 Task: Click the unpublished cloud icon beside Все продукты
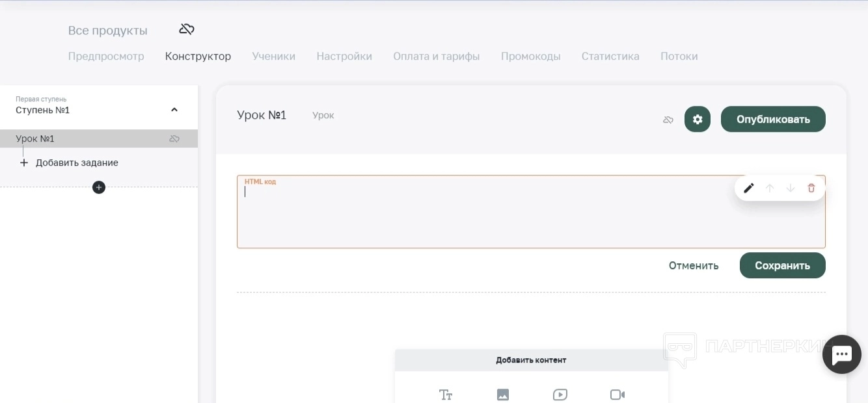tap(187, 29)
